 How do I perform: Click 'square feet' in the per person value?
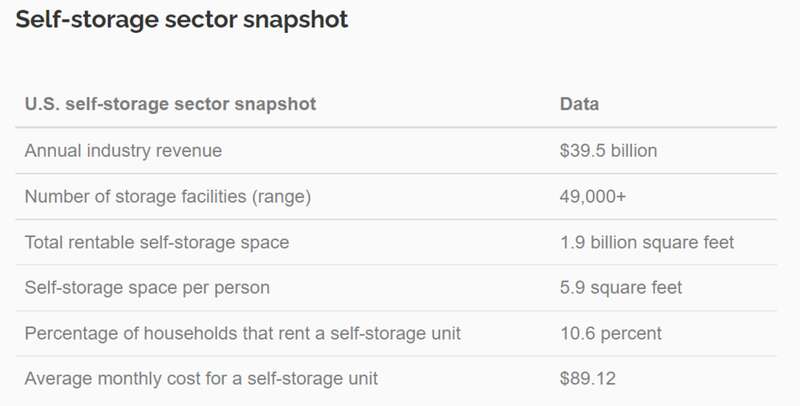tap(636, 288)
